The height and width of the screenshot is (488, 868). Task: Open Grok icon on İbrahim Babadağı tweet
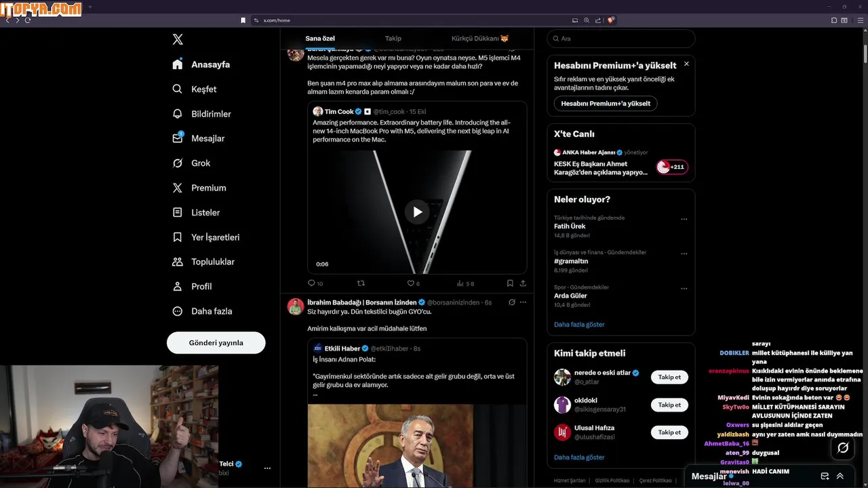(x=512, y=302)
